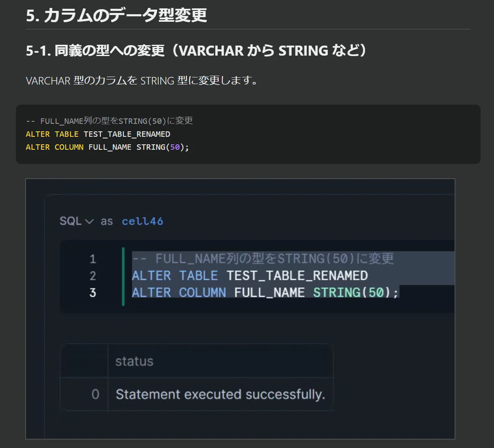Select the Statement executed successfully result cell

[220, 394]
